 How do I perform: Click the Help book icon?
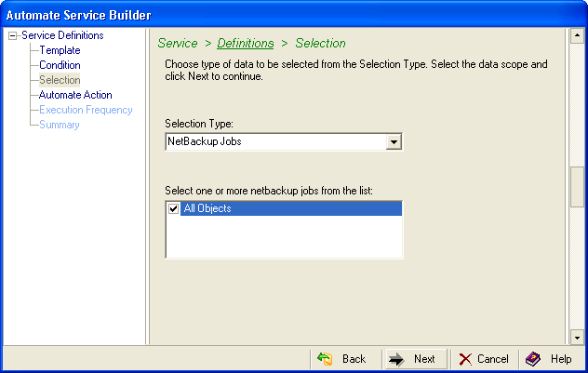click(x=533, y=359)
